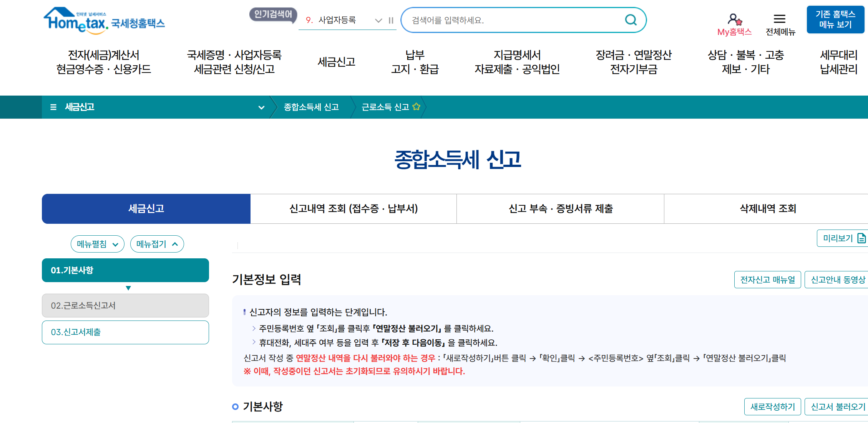Collapse menus with 메뉴접기 button
868x423 pixels.
(157, 244)
